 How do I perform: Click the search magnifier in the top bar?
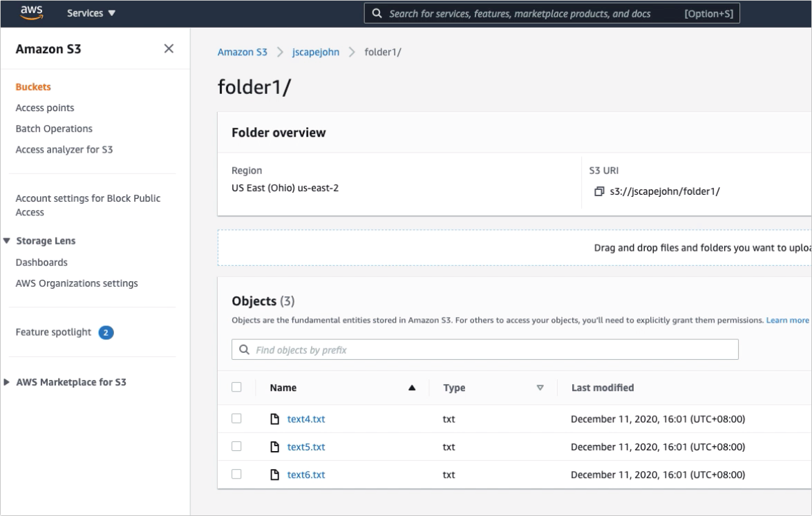(x=377, y=13)
